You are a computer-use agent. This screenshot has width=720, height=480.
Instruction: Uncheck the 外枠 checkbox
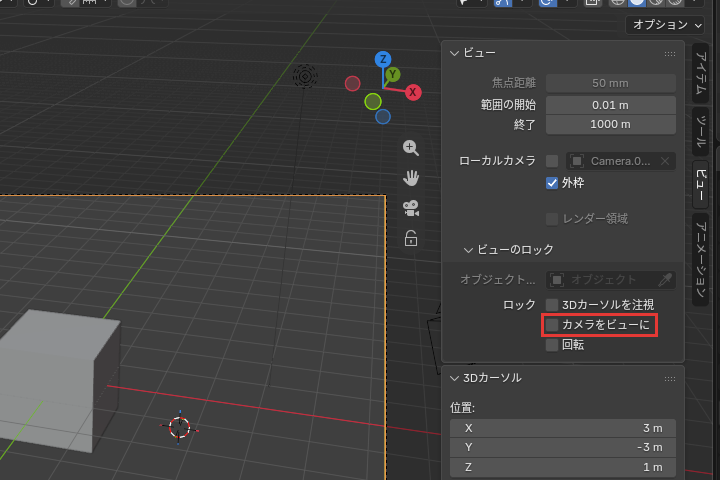[x=552, y=183]
